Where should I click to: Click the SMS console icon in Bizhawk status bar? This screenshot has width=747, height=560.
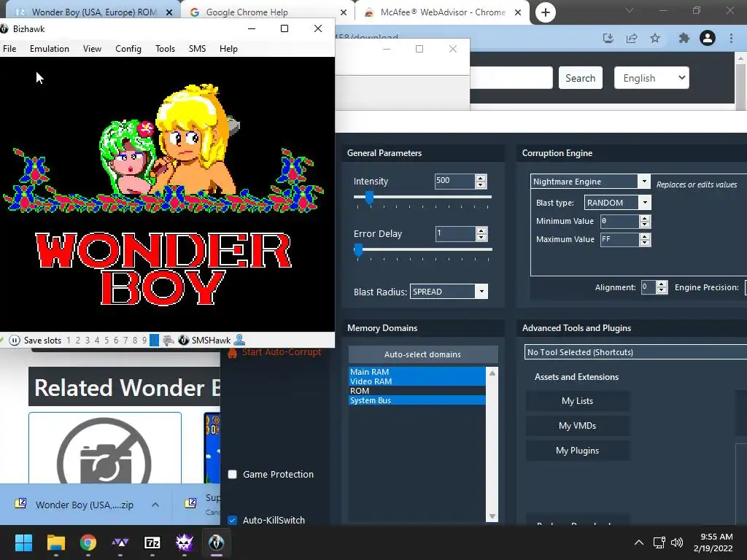(x=168, y=340)
